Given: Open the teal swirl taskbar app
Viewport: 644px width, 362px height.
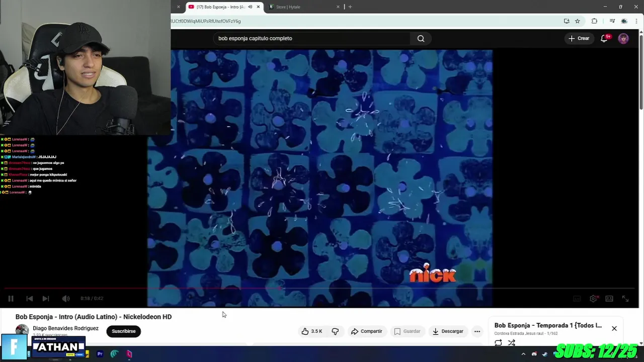Looking at the screenshot, I should (115, 354).
